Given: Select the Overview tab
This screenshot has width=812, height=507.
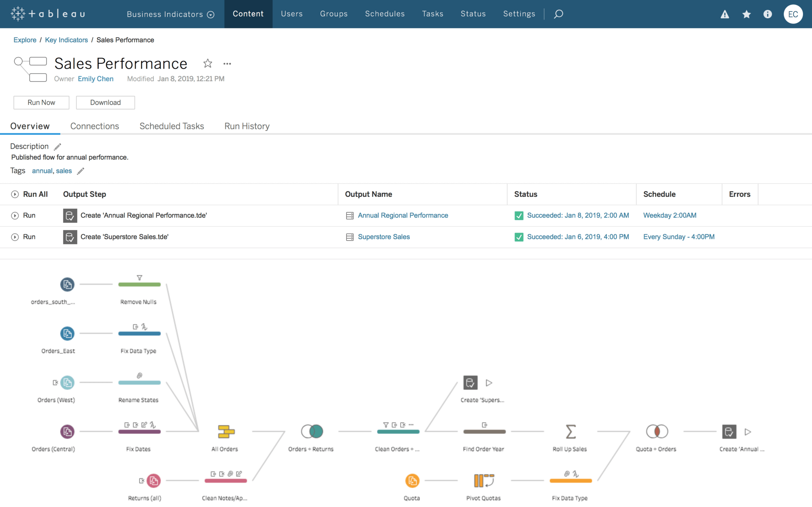Looking at the screenshot, I should (30, 126).
